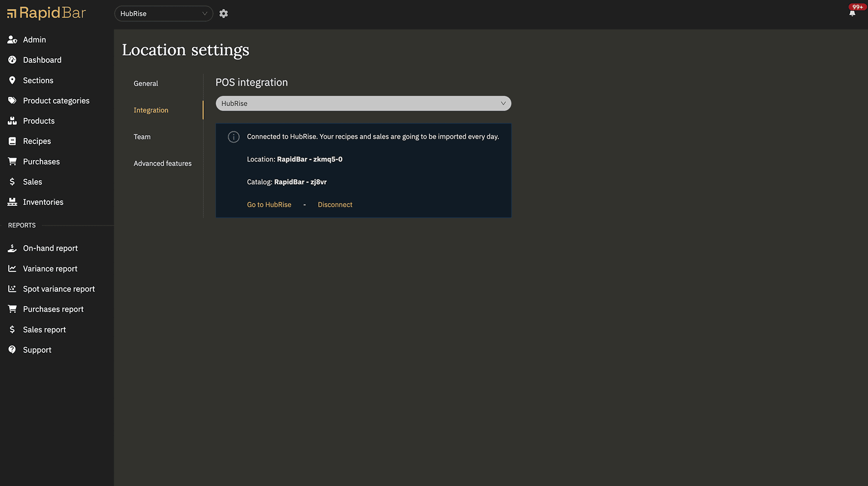Viewport: 868px width, 486px height.
Task: Open Product categories page
Action: (56, 101)
